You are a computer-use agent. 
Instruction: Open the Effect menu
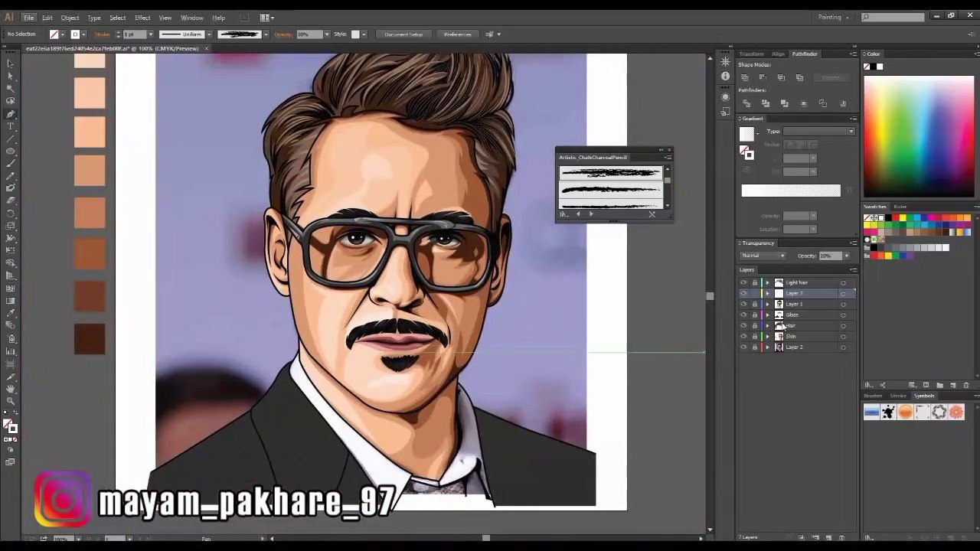point(142,18)
